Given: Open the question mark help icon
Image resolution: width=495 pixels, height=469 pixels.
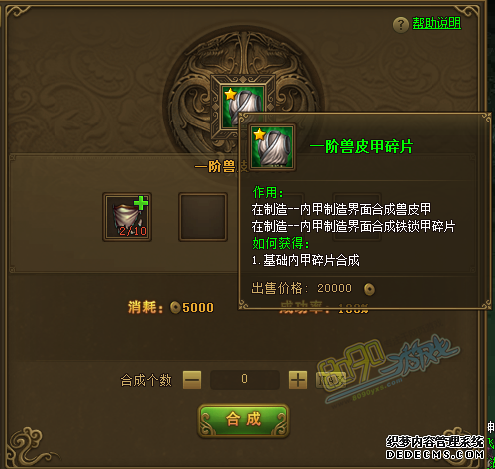Looking at the screenshot, I should point(401,25).
